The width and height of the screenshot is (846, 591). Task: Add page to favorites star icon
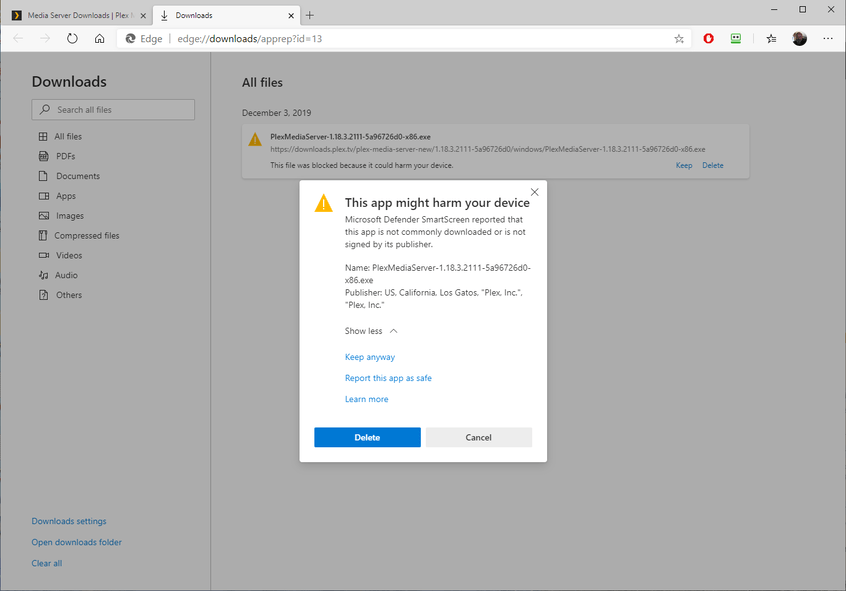point(679,38)
